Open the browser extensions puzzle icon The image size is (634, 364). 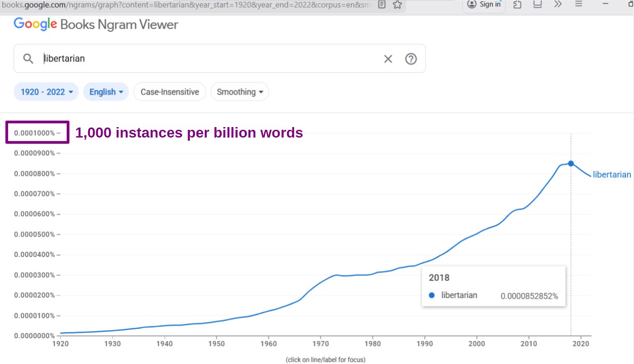pos(517,5)
